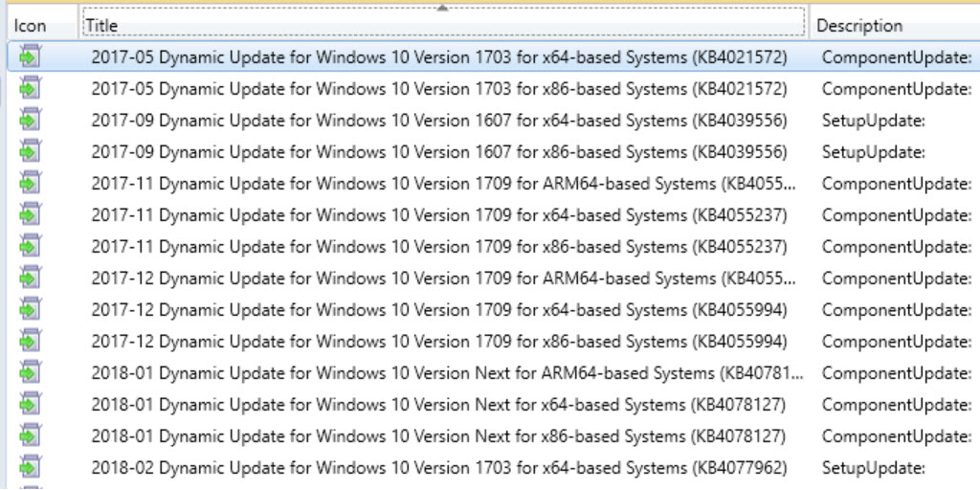This screenshot has width=980, height=490.
Task: Click ComponentUpdate description of 2017-11 x86 row
Action: 897,246
